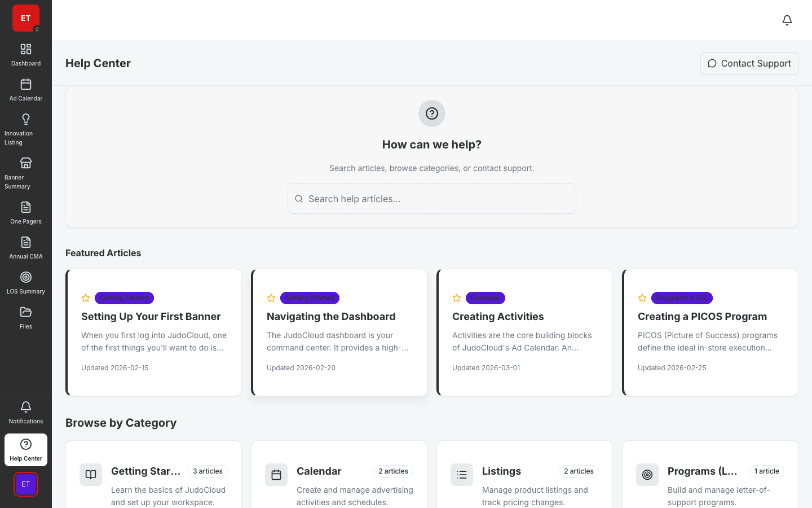Click Getting Started tag on first banner card

pos(124,298)
